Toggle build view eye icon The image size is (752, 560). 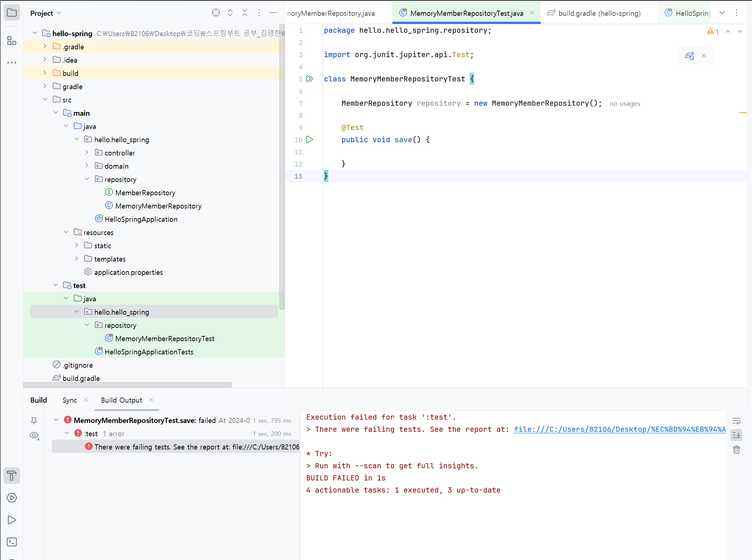[x=34, y=435]
